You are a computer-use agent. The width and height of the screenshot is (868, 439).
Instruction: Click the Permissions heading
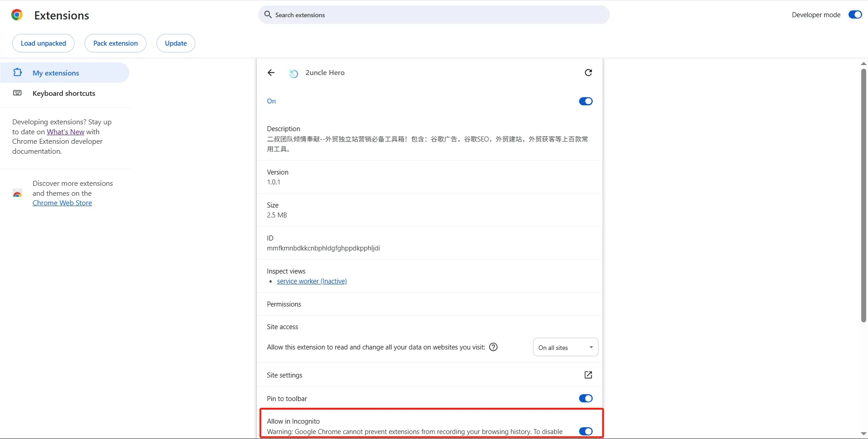[284, 304]
